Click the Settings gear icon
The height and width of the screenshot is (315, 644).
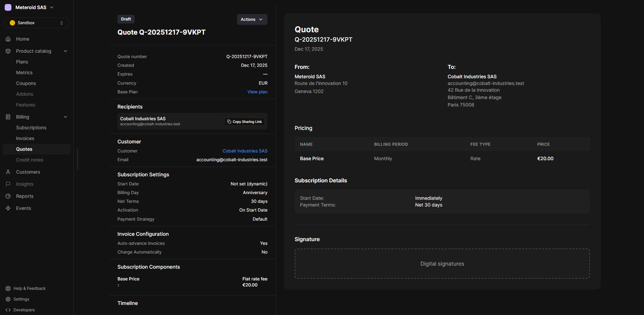pyautogui.click(x=8, y=299)
